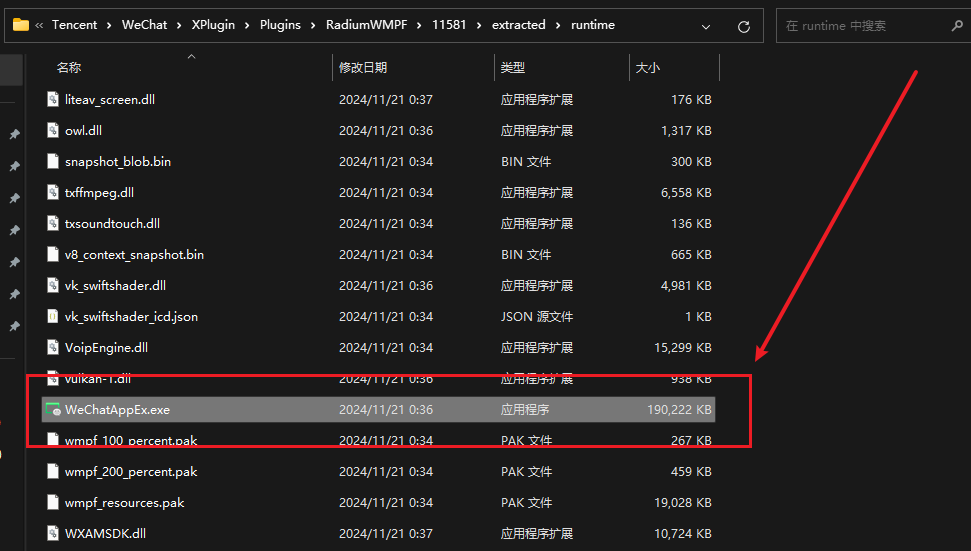The width and height of the screenshot is (971, 551).
Task: Select the file name vk_swiftshader_icd.json
Action: [131, 316]
